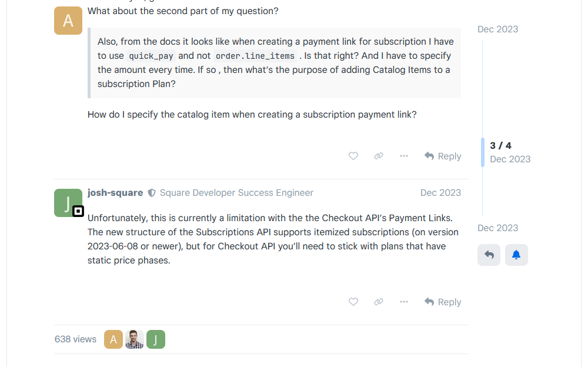Like the first post with heart icon
588x367 pixels.
(x=353, y=156)
